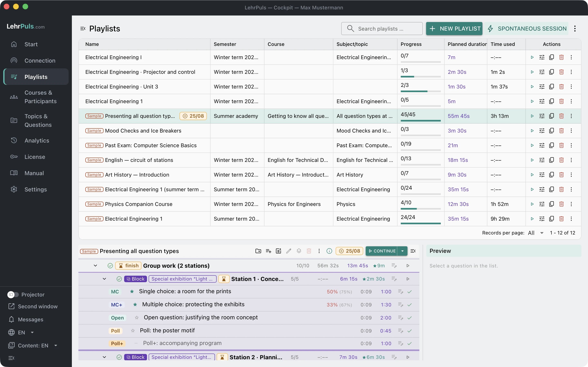Toggle star for Poll: the poster motif
Image resolution: width=588 pixels, height=367 pixels.
133,331
